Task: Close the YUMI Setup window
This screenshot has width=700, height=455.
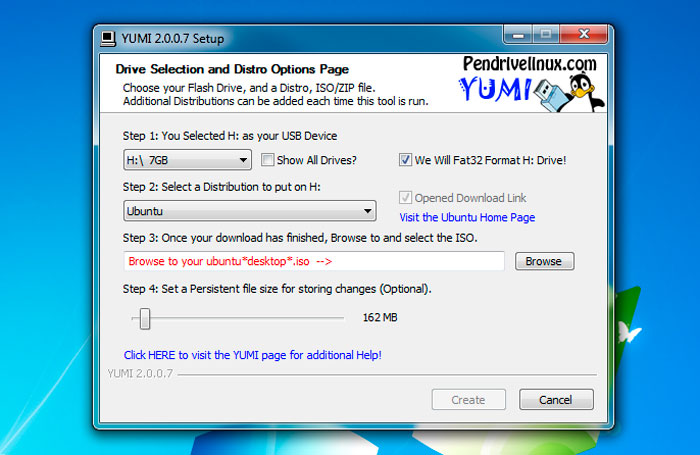Action: pyautogui.click(x=583, y=34)
